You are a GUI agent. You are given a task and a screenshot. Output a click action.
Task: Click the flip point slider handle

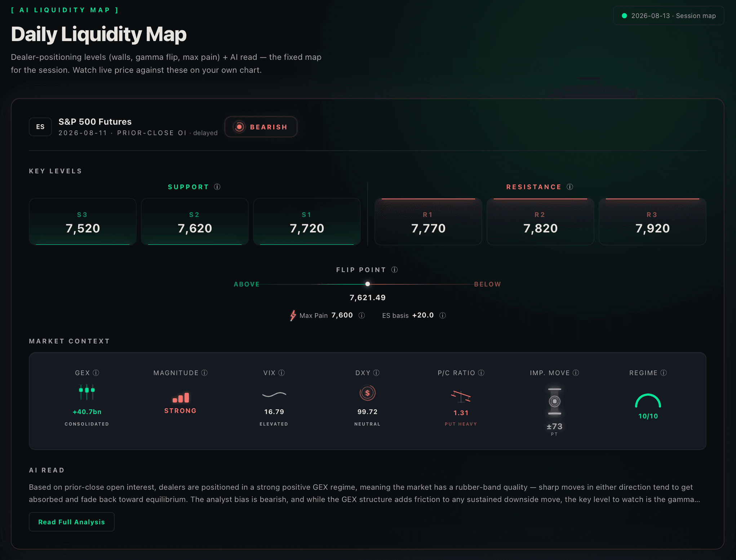click(368, 284)
